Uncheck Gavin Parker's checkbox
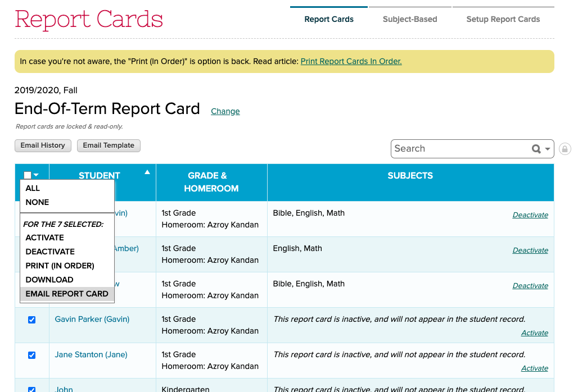578x392 pixels. click(x=31, y=320)
